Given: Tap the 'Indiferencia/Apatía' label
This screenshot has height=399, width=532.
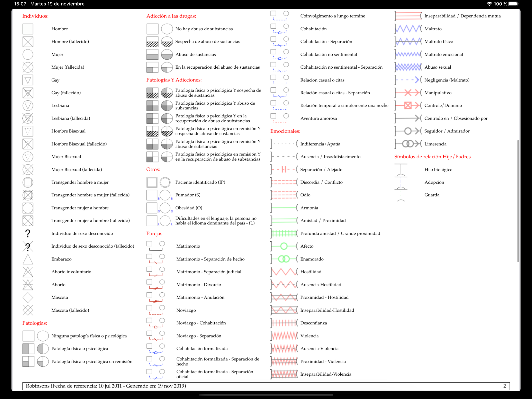Looking at the screenshot, I should pyautogui.click(x=320, y=144).
